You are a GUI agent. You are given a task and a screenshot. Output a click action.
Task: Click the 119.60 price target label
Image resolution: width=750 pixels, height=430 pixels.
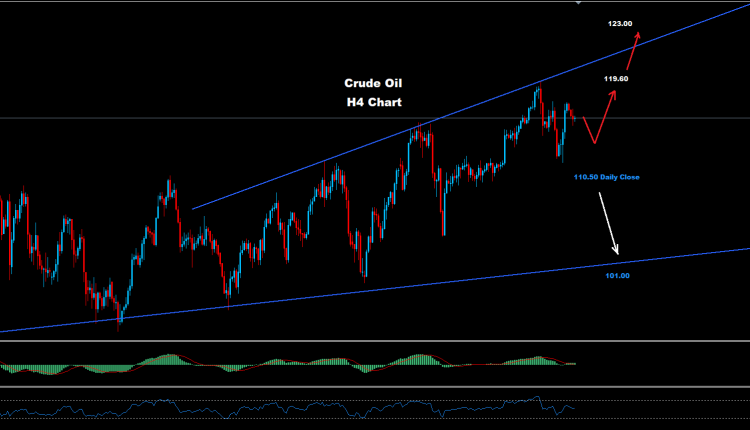(616, 78)
